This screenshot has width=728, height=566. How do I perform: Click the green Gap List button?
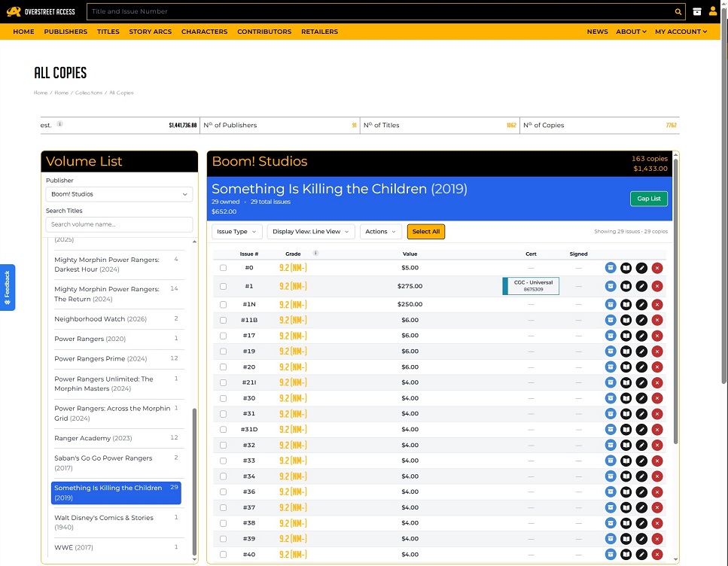tap(649, 199)
